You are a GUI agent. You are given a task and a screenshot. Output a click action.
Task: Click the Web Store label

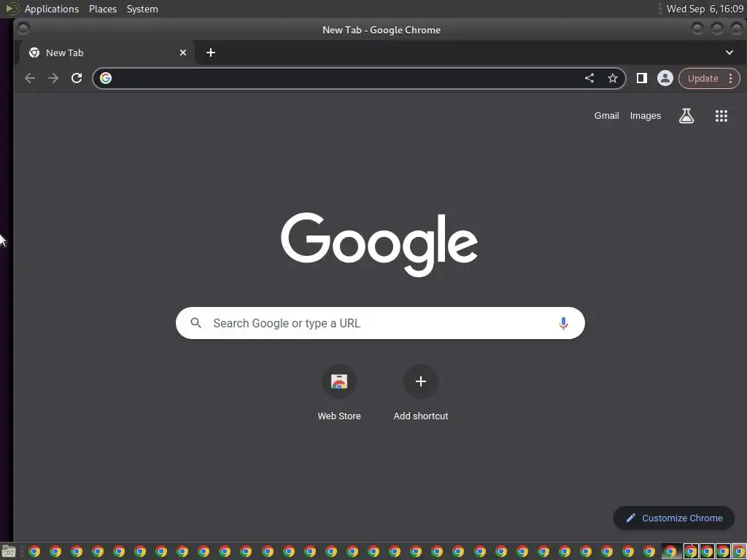click(339, 416)
